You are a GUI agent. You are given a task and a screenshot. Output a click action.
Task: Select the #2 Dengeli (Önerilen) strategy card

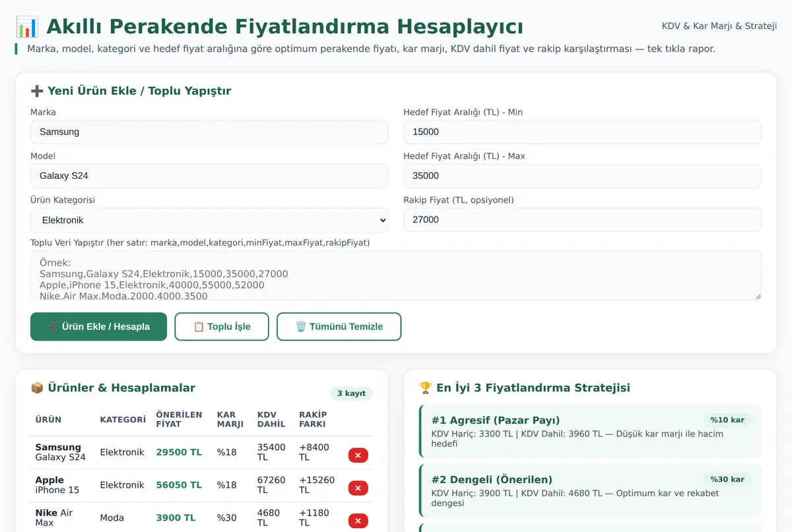[590, 490]
